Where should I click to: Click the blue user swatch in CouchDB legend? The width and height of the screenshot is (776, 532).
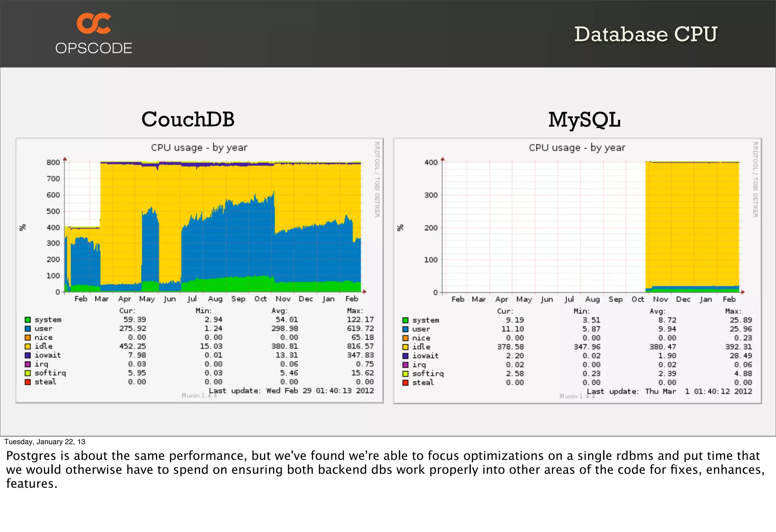coord(28,329)
